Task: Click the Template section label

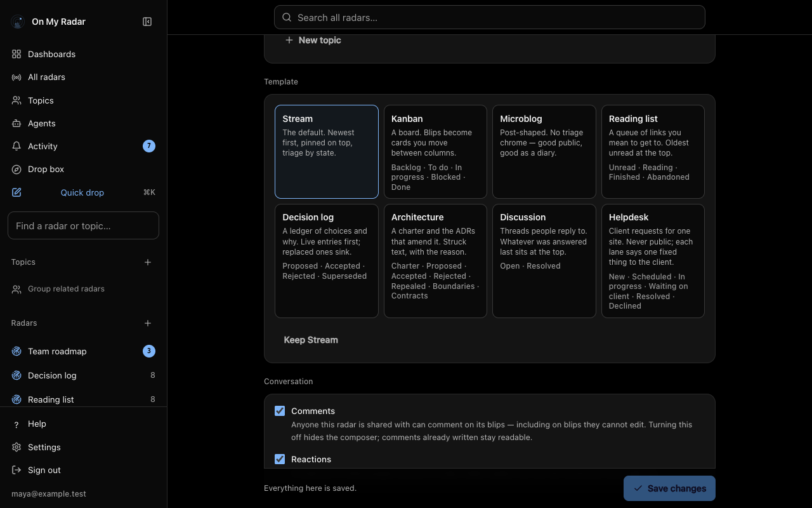Action: coord(281,82)
